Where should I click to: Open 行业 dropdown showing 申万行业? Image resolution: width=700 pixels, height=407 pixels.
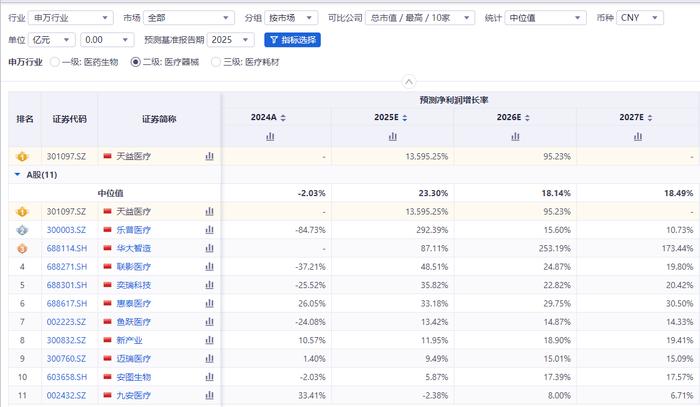(71, 18)
